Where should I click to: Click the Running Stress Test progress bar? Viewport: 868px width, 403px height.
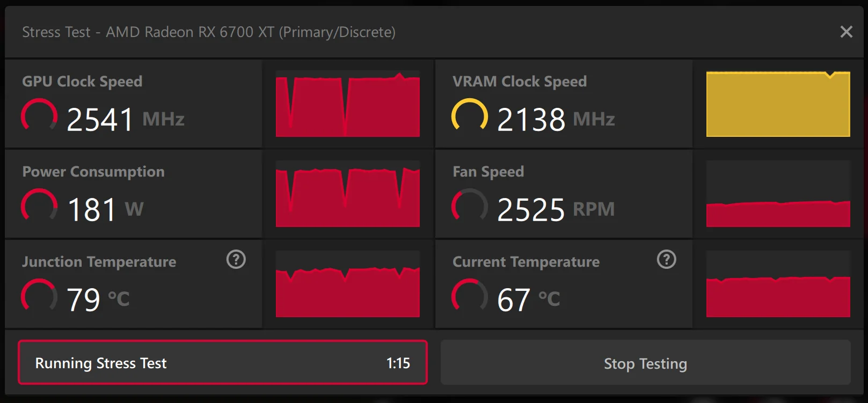point(223,363)
